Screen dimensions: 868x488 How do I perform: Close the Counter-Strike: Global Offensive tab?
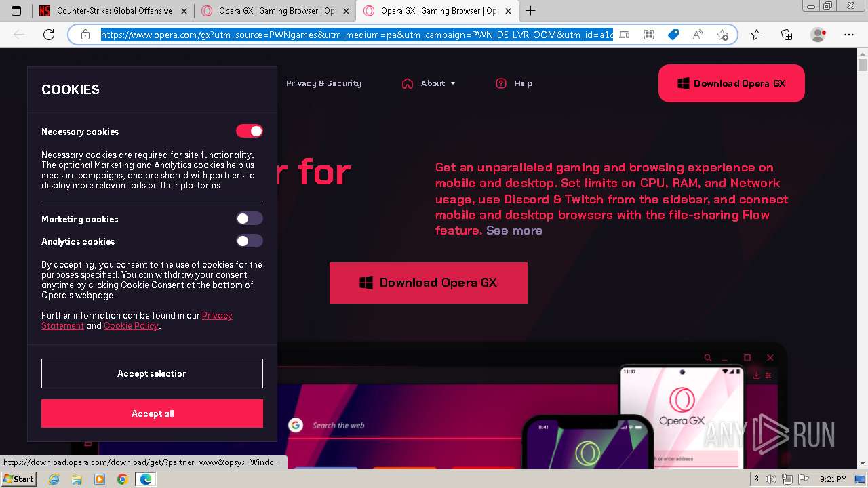pyautogui.click(x=184, y=11)
